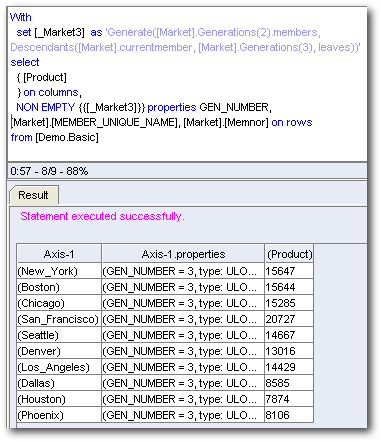Viewport: 381px width, 442px height.
Task: Click value 15644 for Boston
Action: pyautogui.click(x=289, y=287)
